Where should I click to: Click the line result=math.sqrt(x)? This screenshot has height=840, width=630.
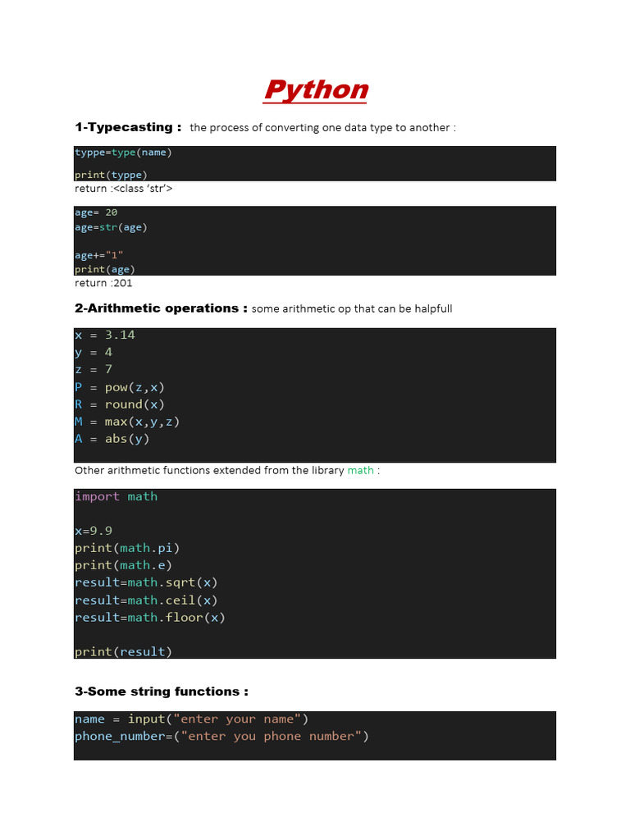(146, 582)
